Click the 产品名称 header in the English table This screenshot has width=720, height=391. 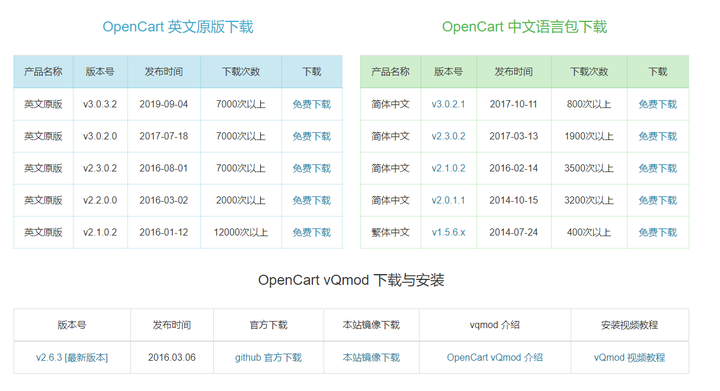(x=43, y=72)
